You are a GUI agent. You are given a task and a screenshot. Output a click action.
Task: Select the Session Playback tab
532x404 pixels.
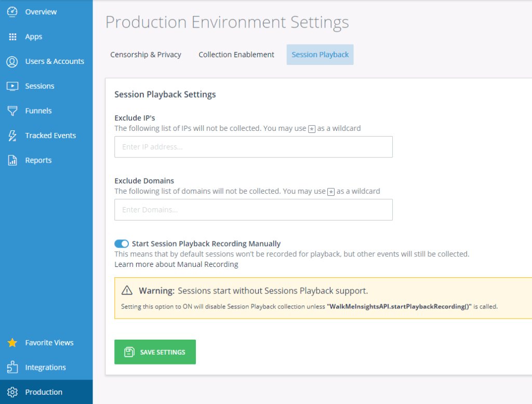[x=320, y=55]
